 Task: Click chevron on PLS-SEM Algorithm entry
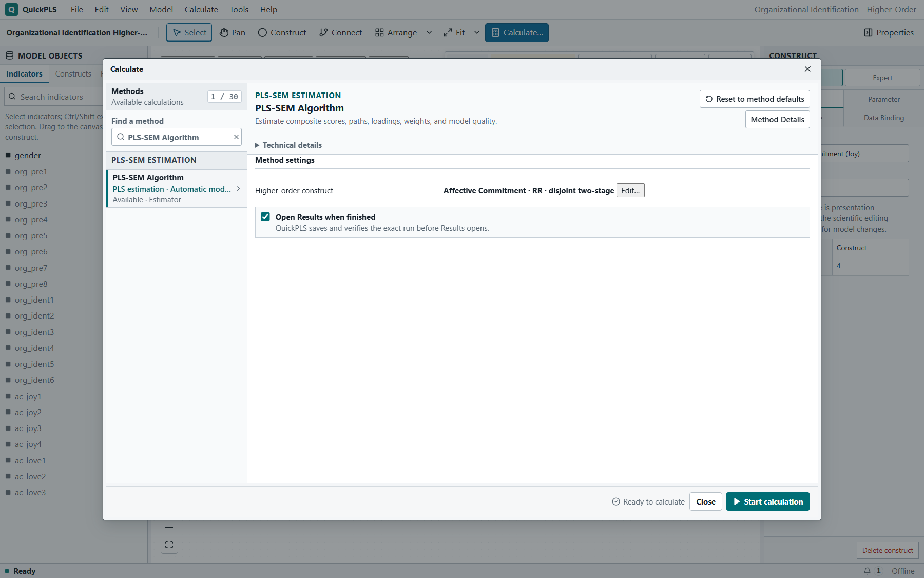[238, 189]
